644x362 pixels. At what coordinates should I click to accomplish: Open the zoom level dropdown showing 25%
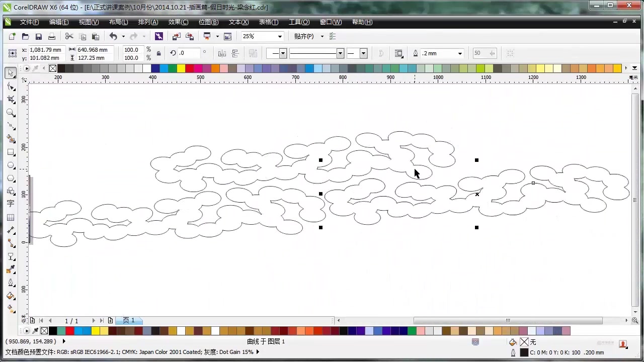280,36
